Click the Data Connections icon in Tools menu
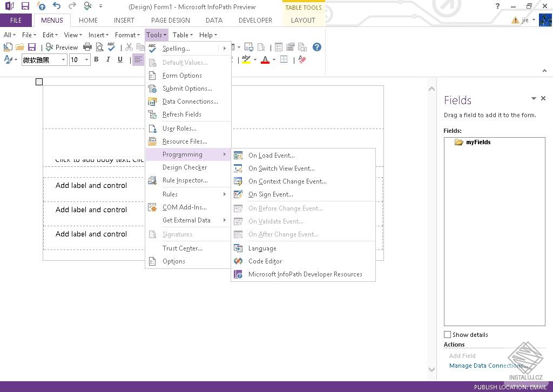 (152, 102)
